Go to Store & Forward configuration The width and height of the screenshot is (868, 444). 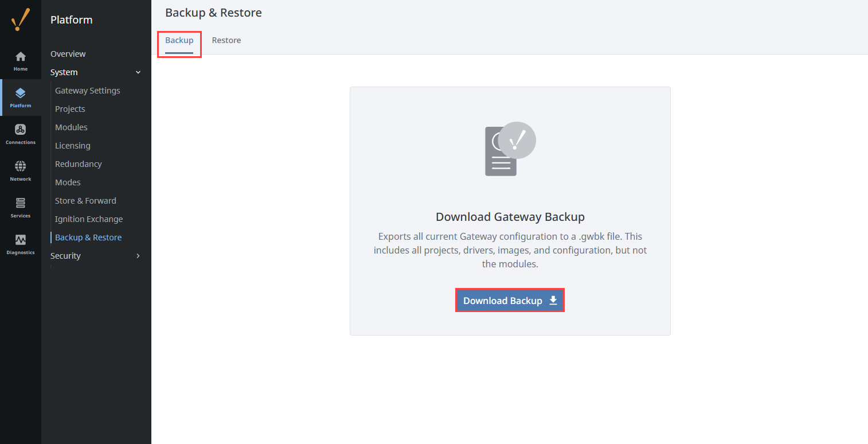[x=85, y=200]
